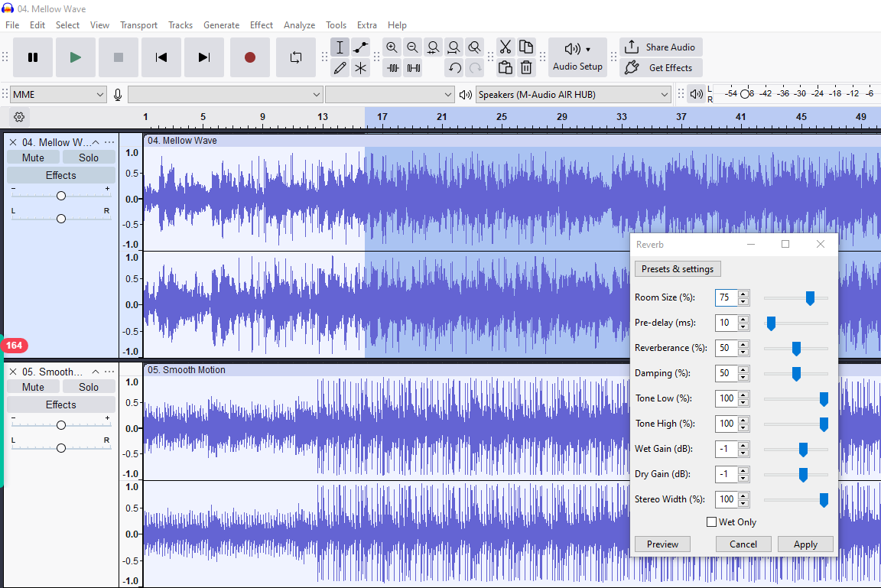Select the Selection (I-beam) tool

click(x=340, y=47)
